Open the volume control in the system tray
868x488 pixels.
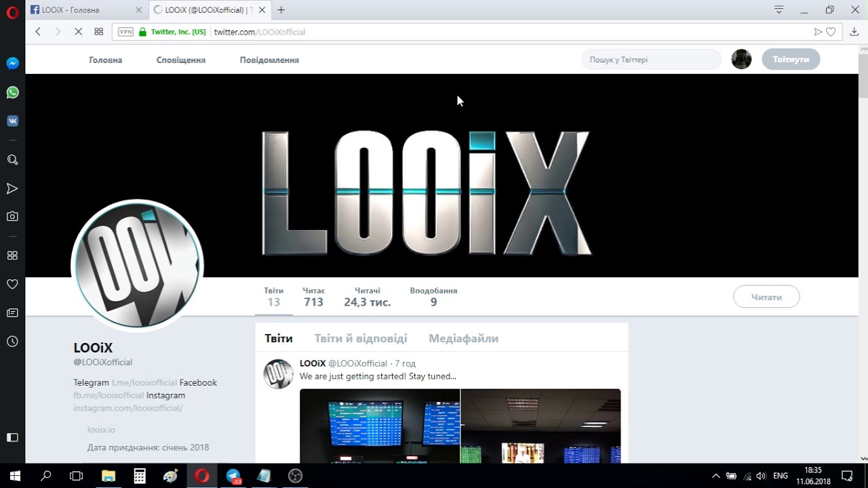coord(761,476)
